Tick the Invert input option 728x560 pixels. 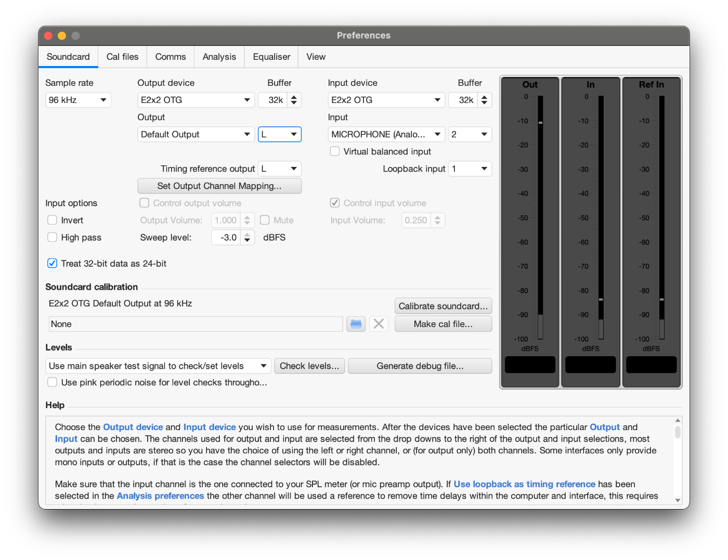pos(52,220)
